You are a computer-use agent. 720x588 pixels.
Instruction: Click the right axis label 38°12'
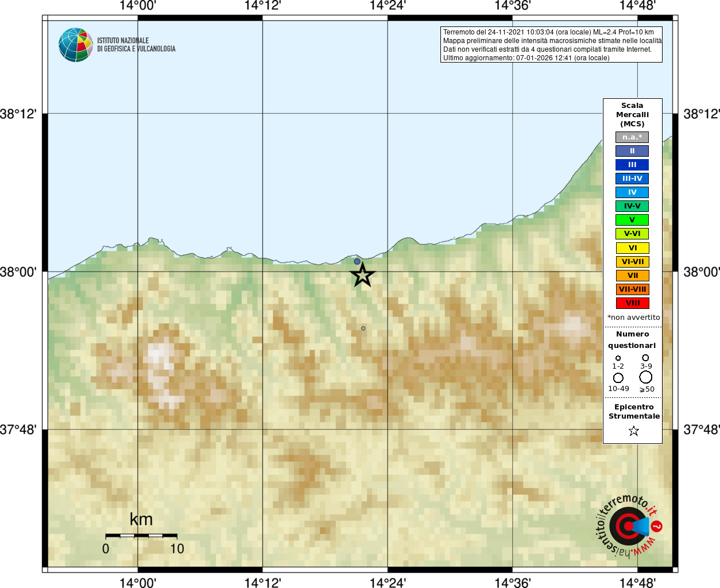702,114
